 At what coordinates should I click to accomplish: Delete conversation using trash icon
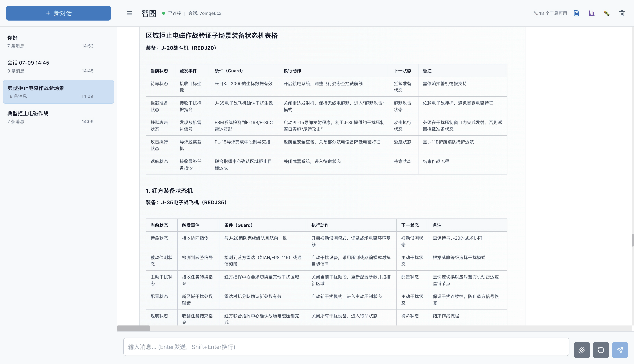point(622,13)
